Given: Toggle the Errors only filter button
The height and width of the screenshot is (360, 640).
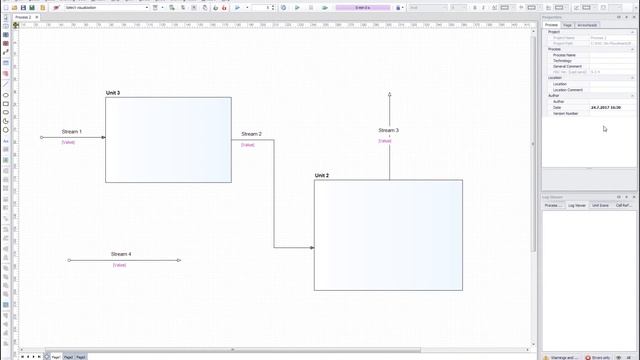Looking at the screenshot, I should [x=597, y=357].
